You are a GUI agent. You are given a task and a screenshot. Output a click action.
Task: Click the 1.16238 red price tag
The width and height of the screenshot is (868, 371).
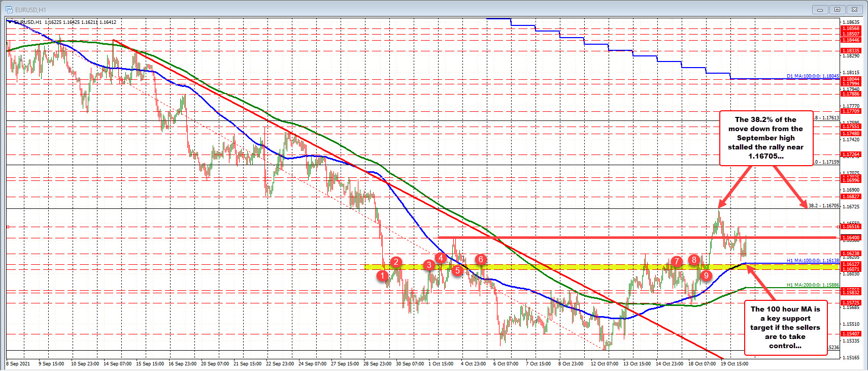click(x=851, y=254)
